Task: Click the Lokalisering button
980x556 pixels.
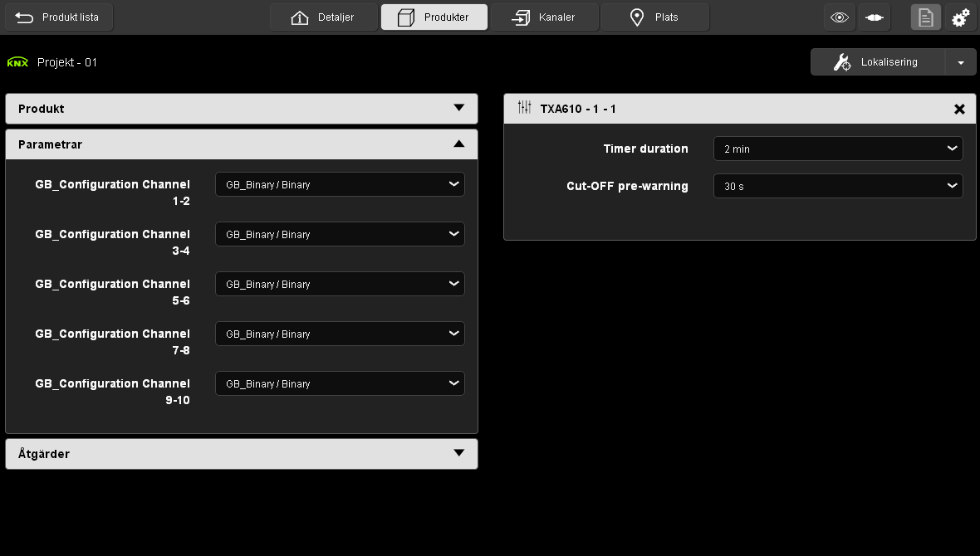Action: coord(878,62)
